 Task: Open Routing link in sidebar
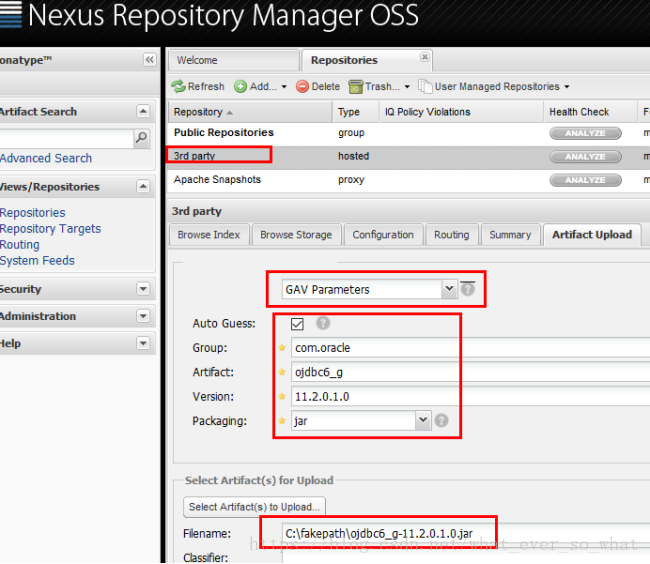(x=19, y=245)
